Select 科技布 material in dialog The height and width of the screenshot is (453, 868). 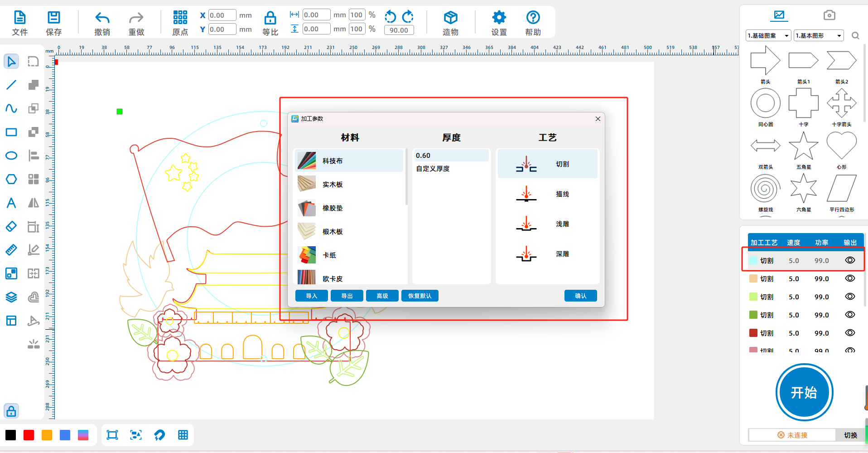tap(349, 161)
